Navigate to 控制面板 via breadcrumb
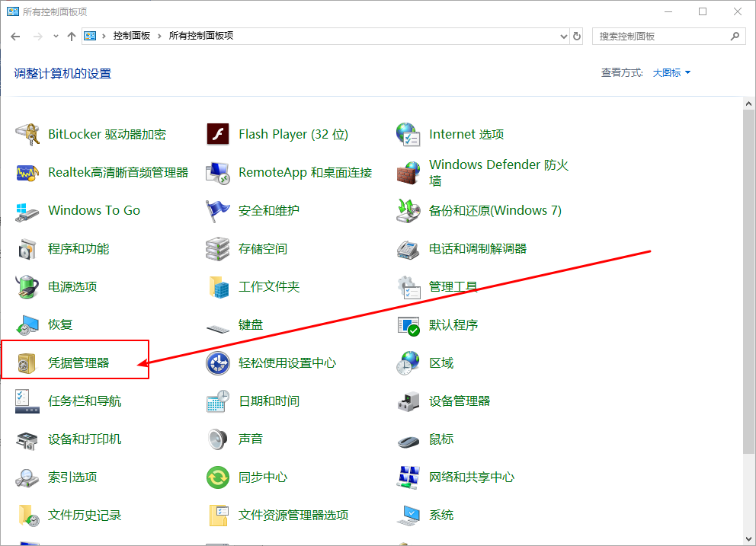This screenshot has width=756, height=546. point(133,35)
